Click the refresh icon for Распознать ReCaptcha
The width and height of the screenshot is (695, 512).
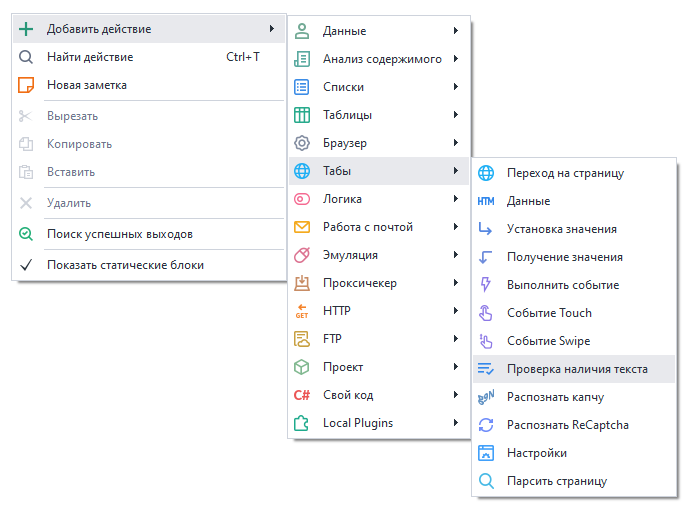[x=486, y=425]
